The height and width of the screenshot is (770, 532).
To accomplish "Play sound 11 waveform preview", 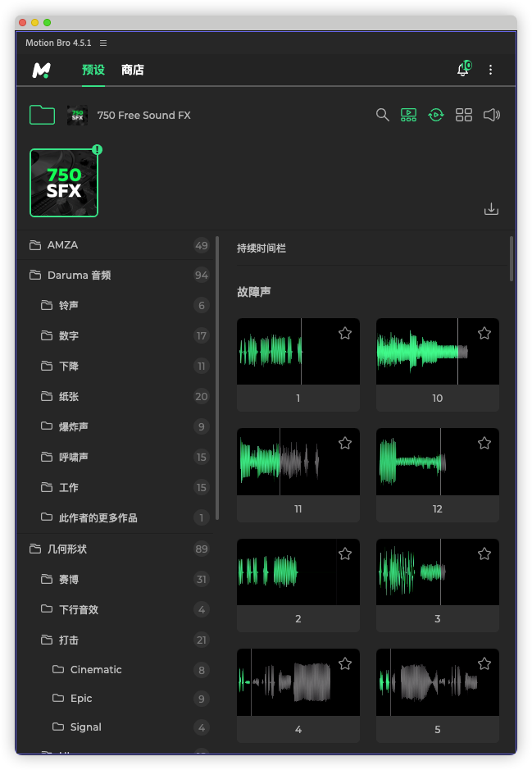I will pyautogui.click(x=298, y=462).
